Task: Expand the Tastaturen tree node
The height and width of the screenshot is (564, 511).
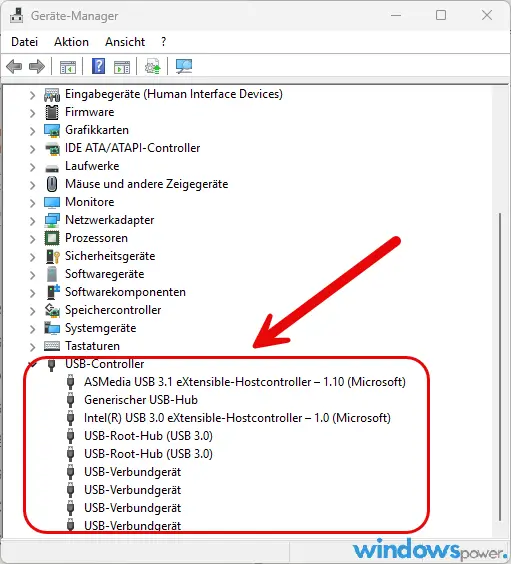Action: (32, 347)
